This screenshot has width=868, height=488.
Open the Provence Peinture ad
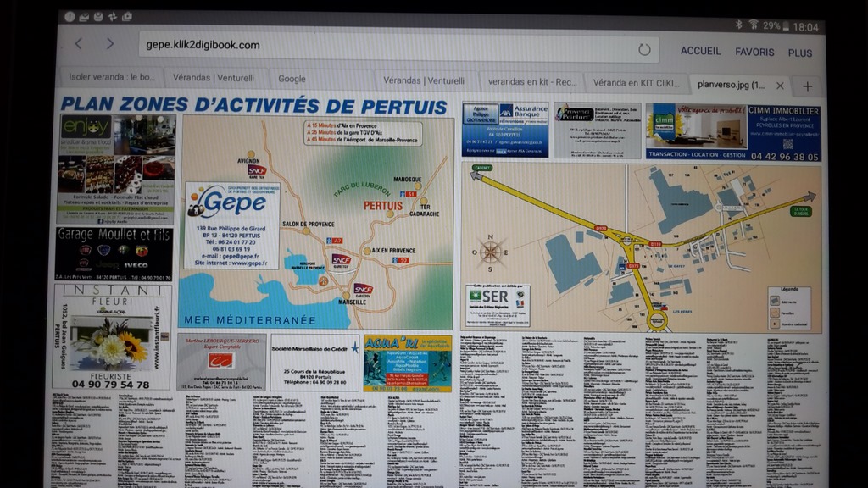[x=598, y=130]
